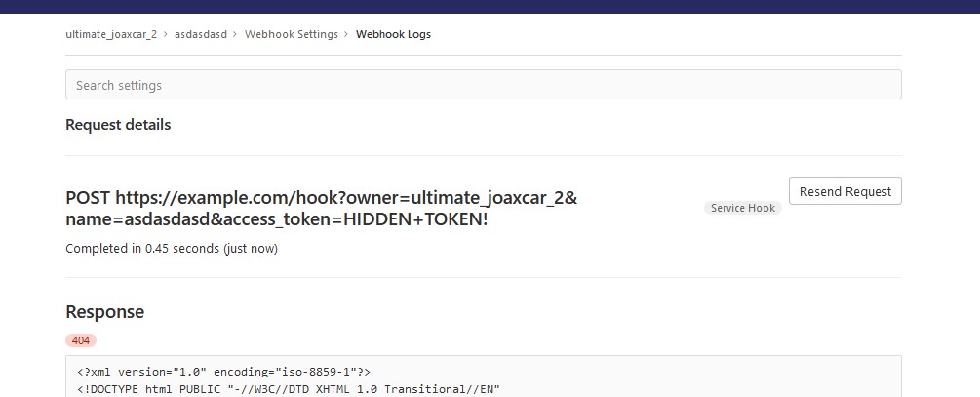Click the dark top navigation bar

[490, 5]
